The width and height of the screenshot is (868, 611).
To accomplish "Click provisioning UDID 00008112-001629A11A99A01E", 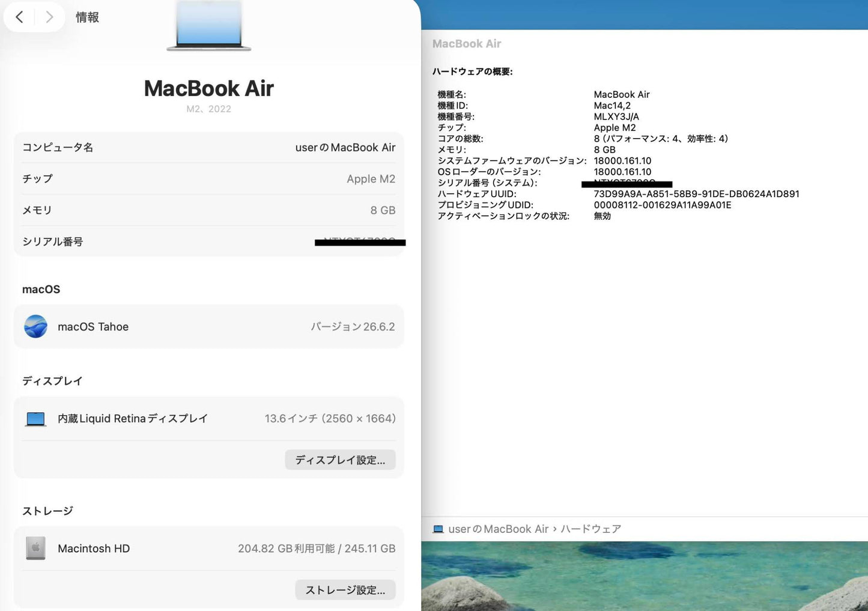I will (x=663, y=205).
